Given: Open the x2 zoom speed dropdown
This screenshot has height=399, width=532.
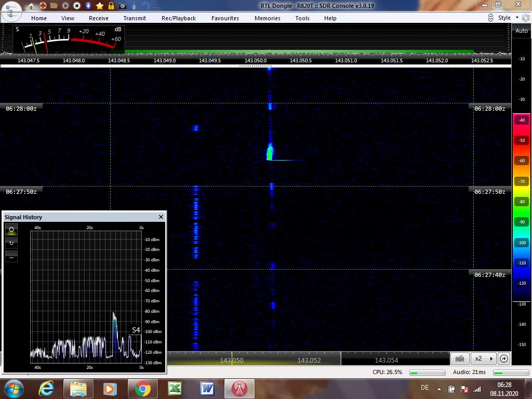Looking at the screenshot, I should [484, 358].
